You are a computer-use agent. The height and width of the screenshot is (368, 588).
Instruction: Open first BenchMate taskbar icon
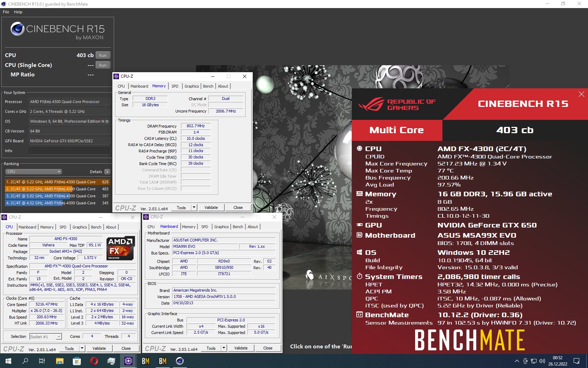145,361
